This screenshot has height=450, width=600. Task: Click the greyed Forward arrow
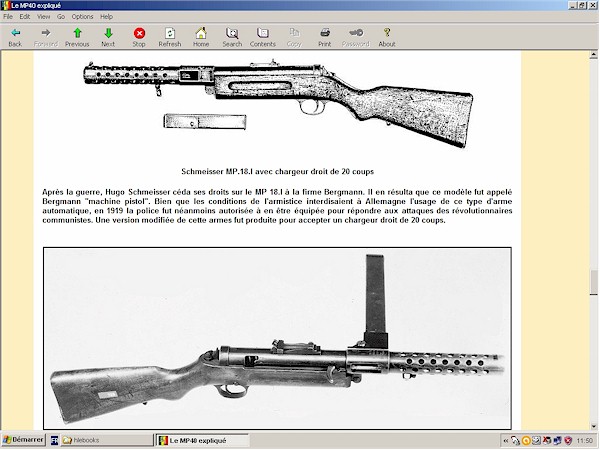[x=46, y=37]
